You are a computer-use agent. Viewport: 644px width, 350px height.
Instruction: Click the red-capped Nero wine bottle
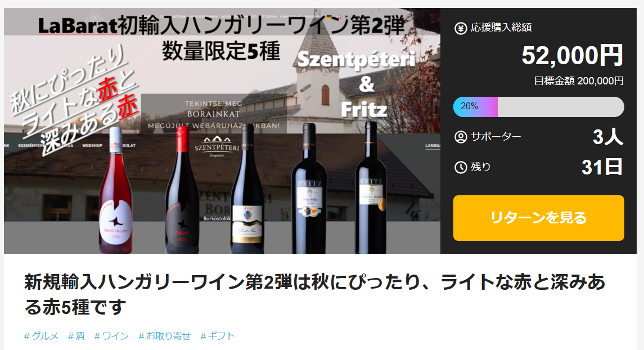[182, 190]
